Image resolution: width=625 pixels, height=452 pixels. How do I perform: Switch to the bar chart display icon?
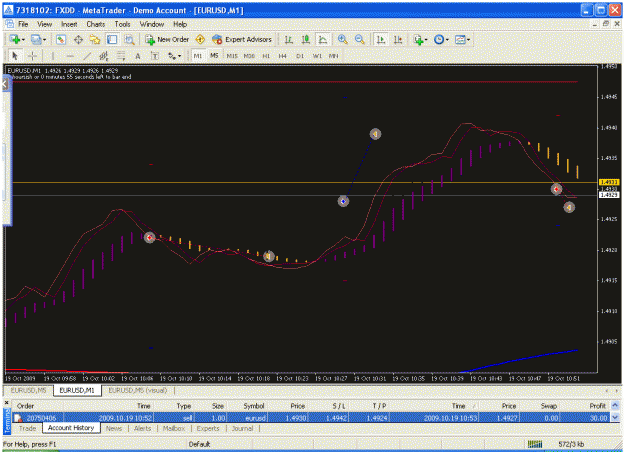289,39
